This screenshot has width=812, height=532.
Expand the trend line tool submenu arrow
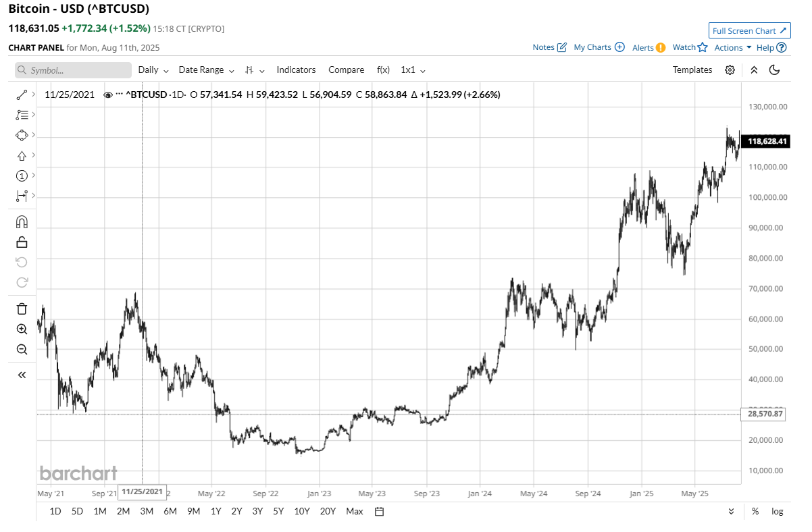point(32,95)
